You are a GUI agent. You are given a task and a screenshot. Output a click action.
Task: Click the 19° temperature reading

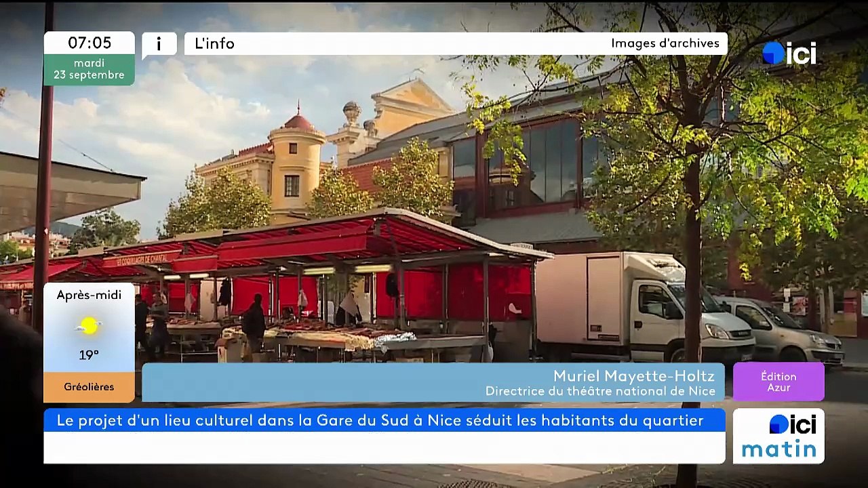(89, 354)
